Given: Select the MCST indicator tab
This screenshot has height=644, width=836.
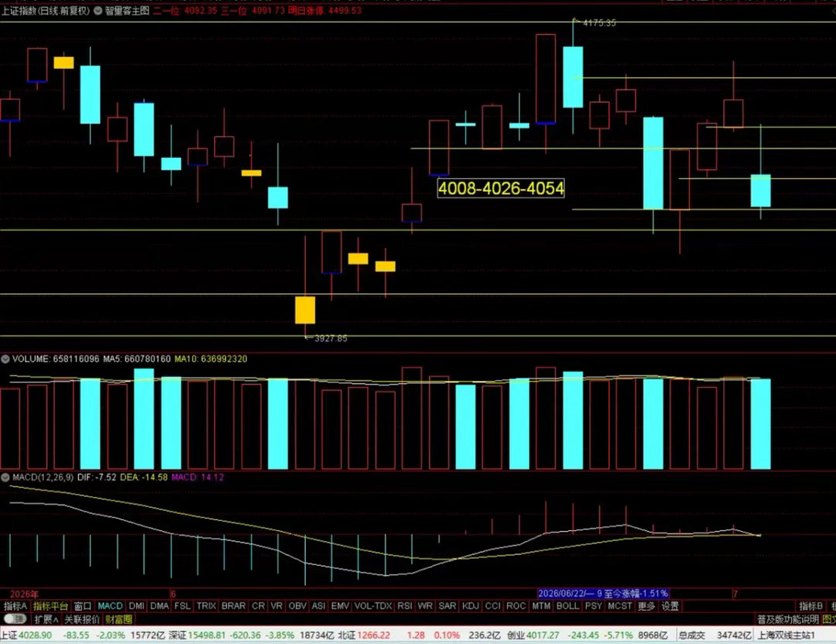Looking at the screenshot, I should (x=619, y=606).
